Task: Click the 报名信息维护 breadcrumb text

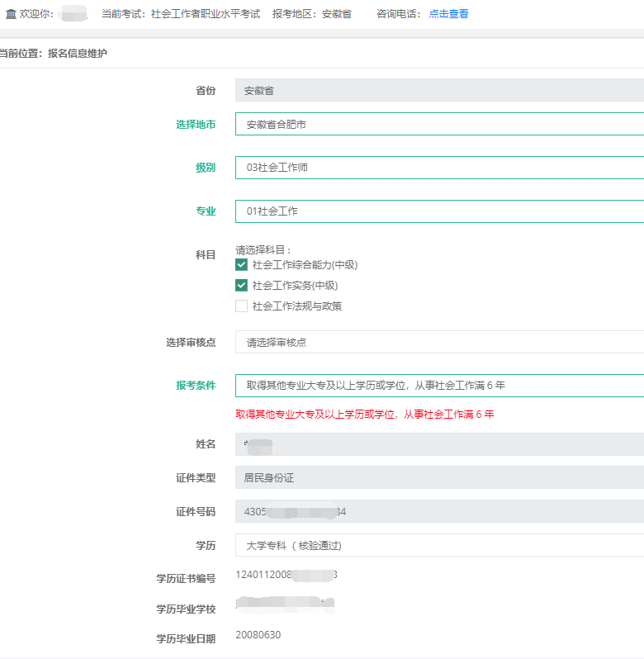Action: click(x=78, y=54)
